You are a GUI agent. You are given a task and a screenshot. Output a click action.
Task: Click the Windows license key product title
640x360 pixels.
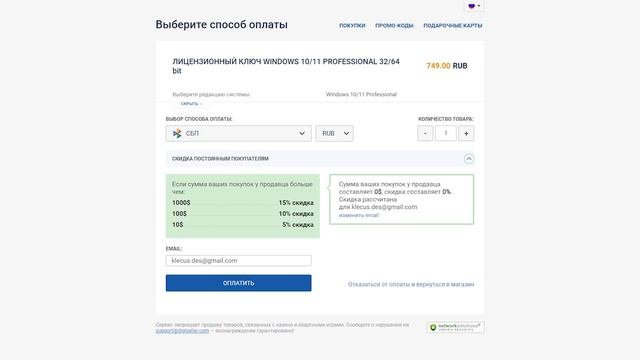286,66
